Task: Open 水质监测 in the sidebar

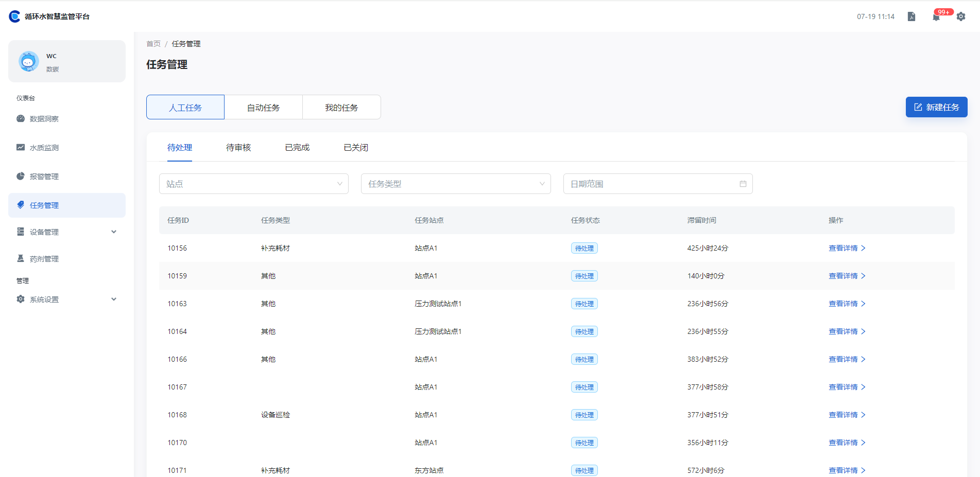Action: [67, 148]
